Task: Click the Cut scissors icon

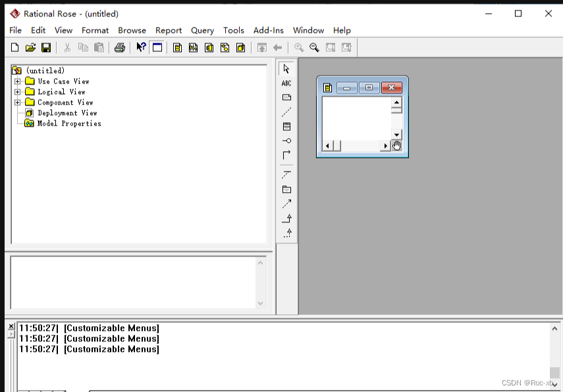Action: [x=67, y=47]
